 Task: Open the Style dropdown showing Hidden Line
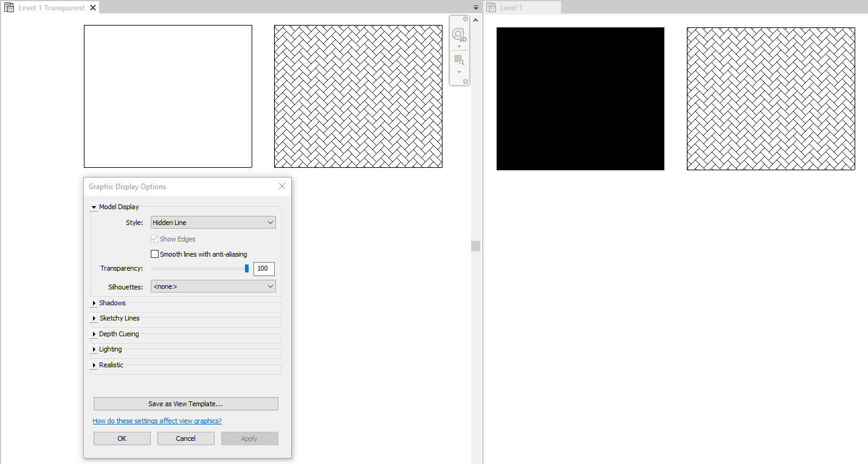pyautogui.click(x=212, y=222)
